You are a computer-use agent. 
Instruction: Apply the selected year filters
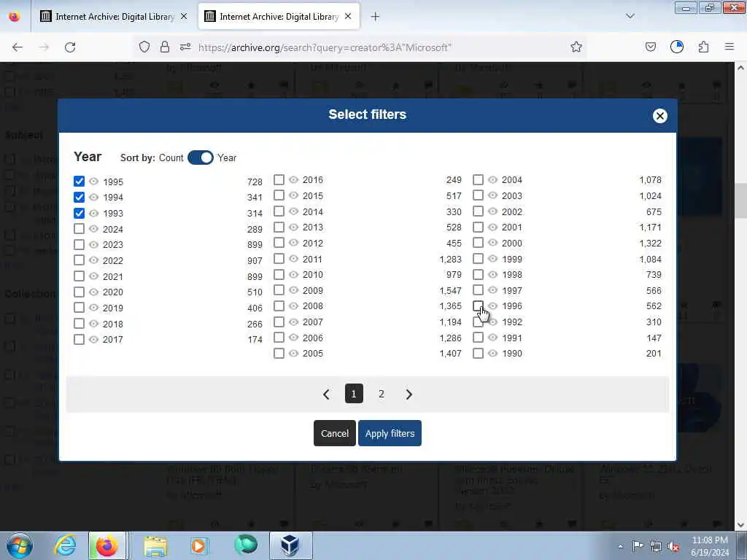[390, 433]
